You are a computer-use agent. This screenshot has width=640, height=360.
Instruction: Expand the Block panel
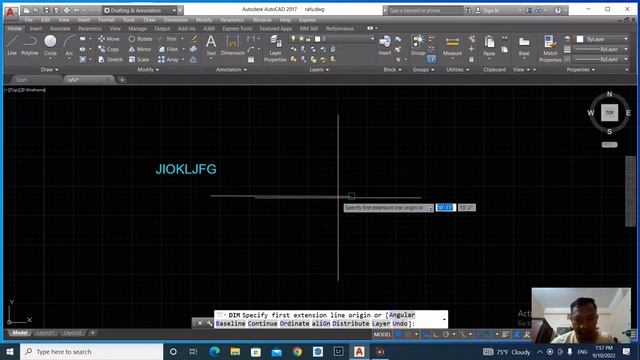point(392,69)
